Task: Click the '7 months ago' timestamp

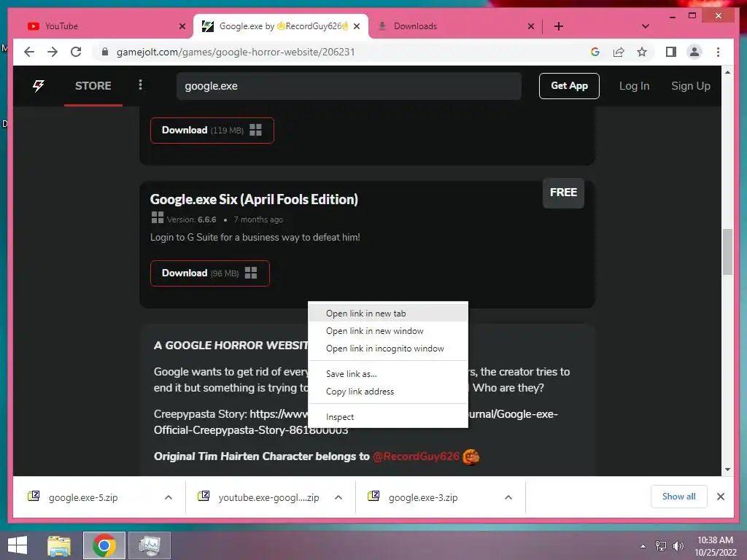Action: pyautogui.click(x=258, y=219)
